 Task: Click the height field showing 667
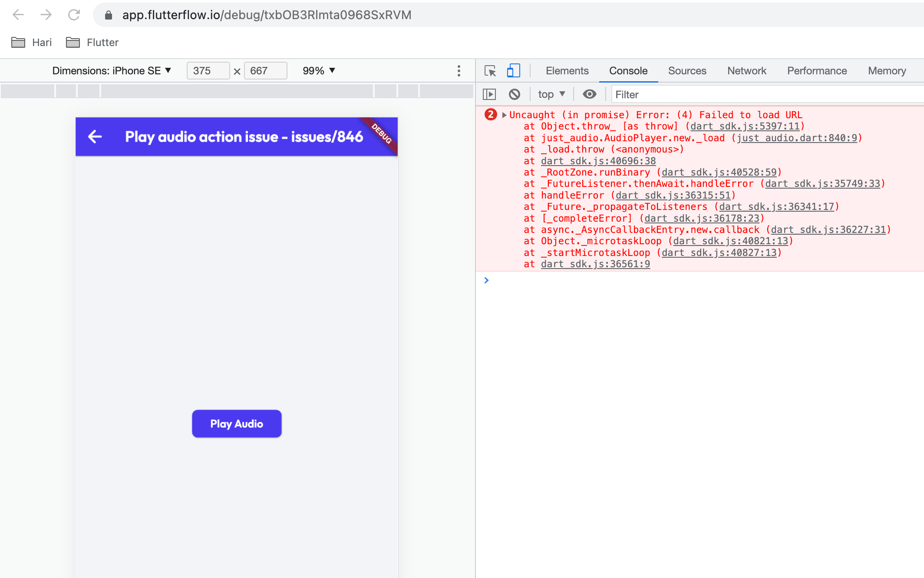pos(265,71)
